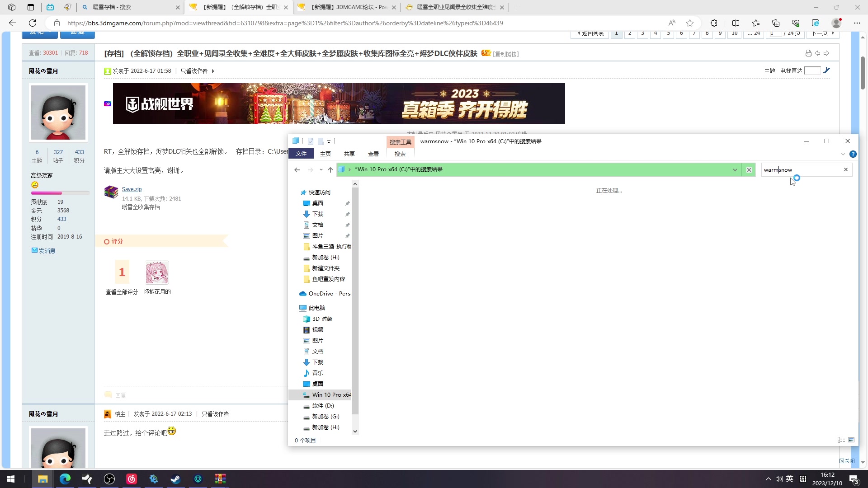Launch WinRAR from the taskbar

(x=220, y=479)
